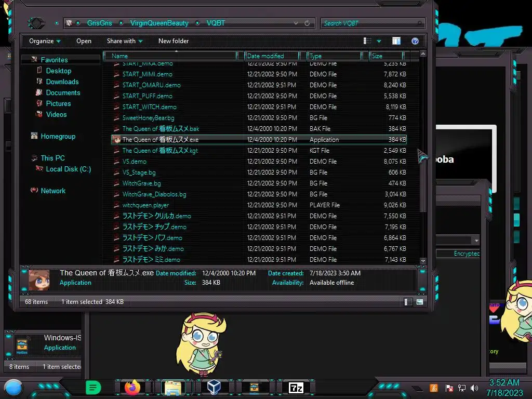Change view layout icon in toolbar
The width and height of the screenshot is (532, 399).
(x=367, y=41)
